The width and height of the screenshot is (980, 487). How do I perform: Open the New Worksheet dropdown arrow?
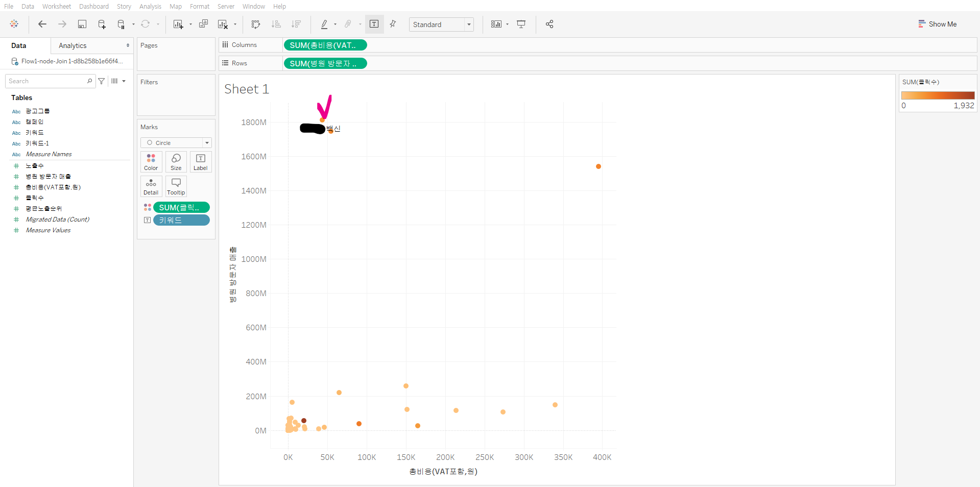click(190, 24)
